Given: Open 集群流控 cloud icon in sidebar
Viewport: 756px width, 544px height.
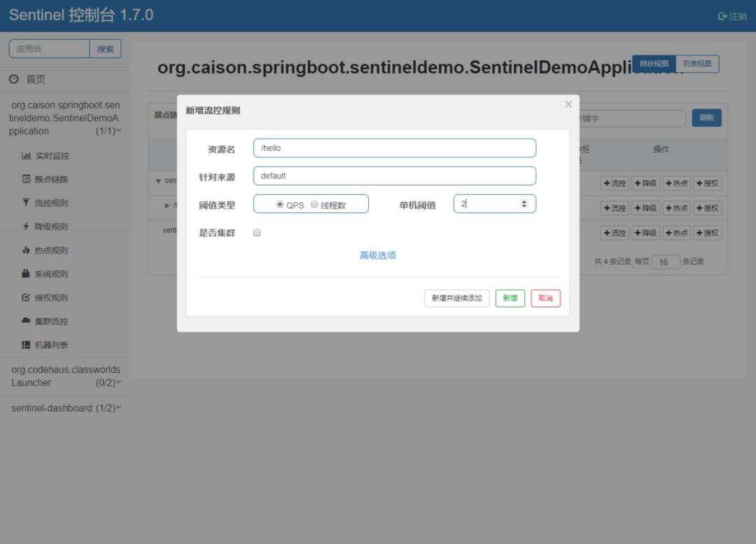Looking at the screenshot, I should tap(26, 320).
